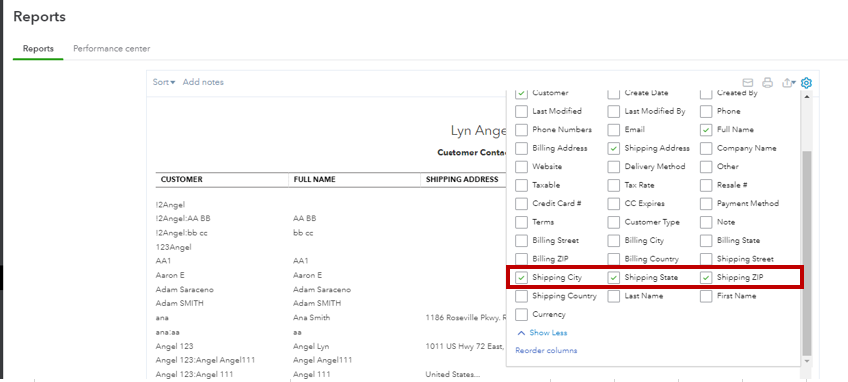Click the print report icon
Viewport: 848px width, 382px height.
pyautogui.click(x=767, y=83)
